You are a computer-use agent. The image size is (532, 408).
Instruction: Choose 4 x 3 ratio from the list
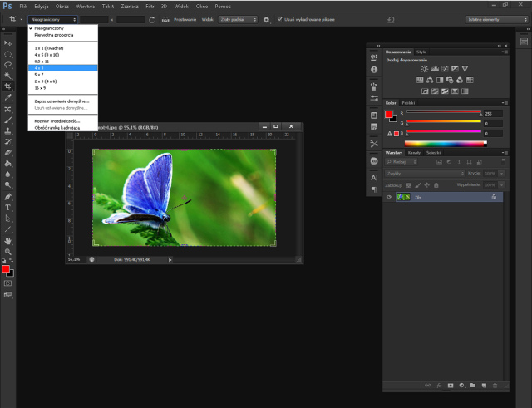(x=63, y=68)
